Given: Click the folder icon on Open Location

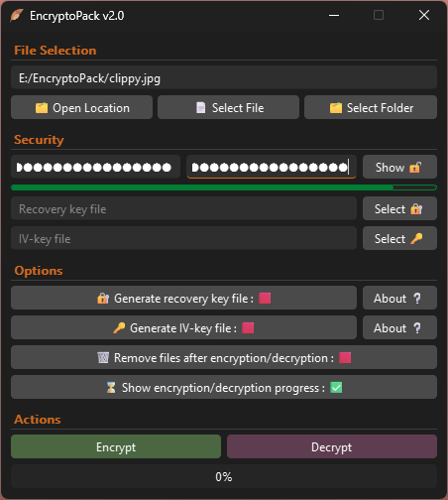Looking at the screenshot, I should tap(42, 108).
